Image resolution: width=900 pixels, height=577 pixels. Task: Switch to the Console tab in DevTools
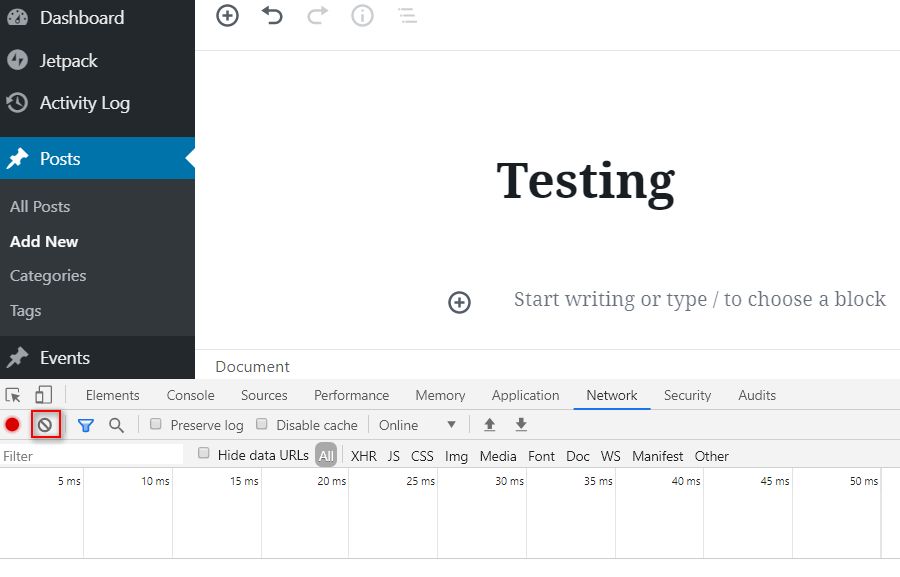[x=190, y=395]
